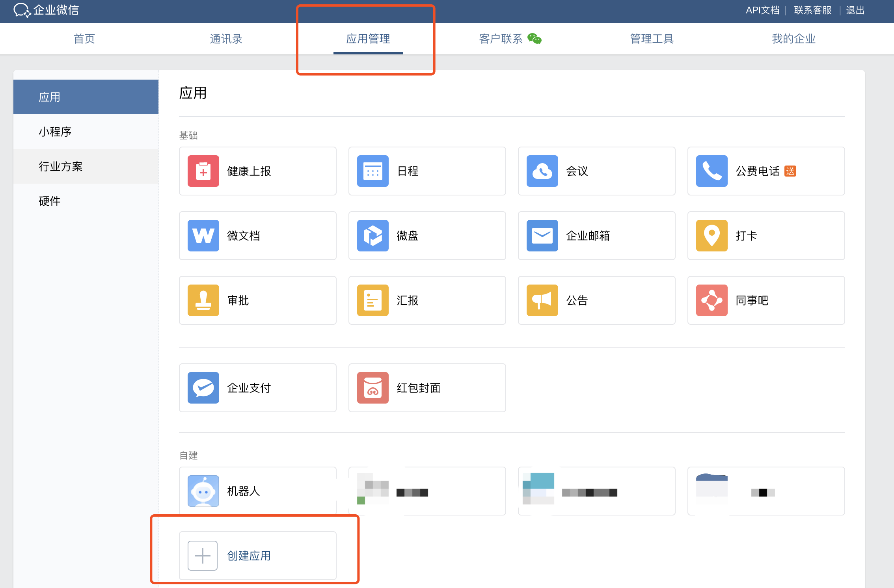
Task: Open the 企业邮箱 envelope icon
Action: [x=542, y=236]
